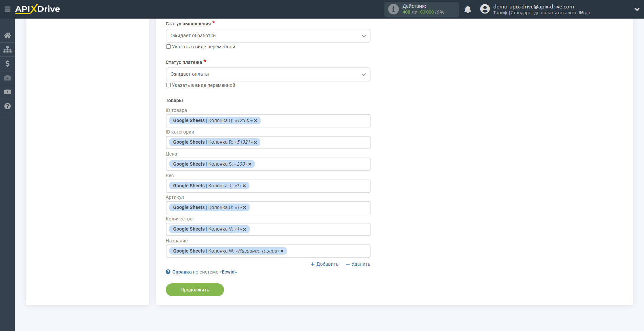Click Добавить to add a product
Viewport: 644px width, 331px height.
325,264
